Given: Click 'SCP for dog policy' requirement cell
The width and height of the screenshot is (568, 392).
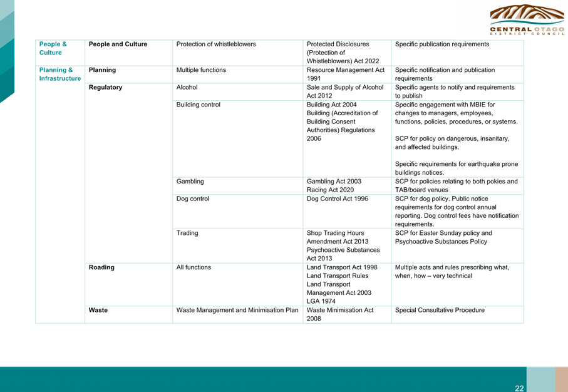Looking at the screenshot, I should point(458,212).
